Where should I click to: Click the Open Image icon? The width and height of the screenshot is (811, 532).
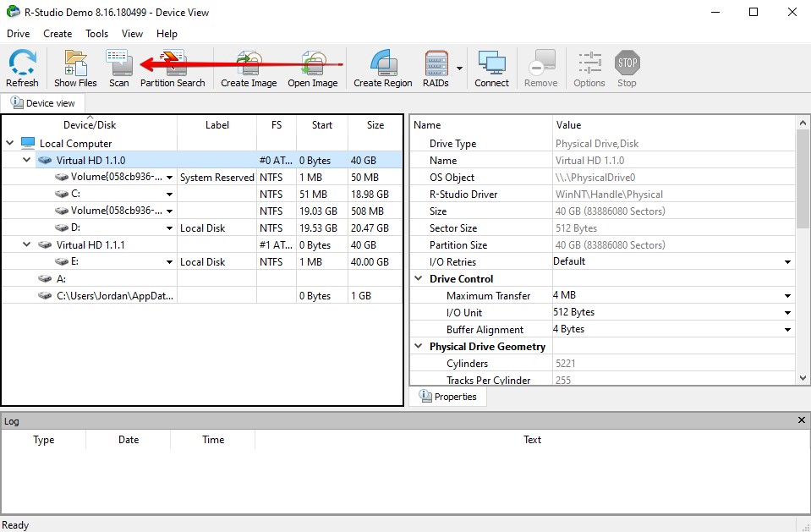pos(312,68)
